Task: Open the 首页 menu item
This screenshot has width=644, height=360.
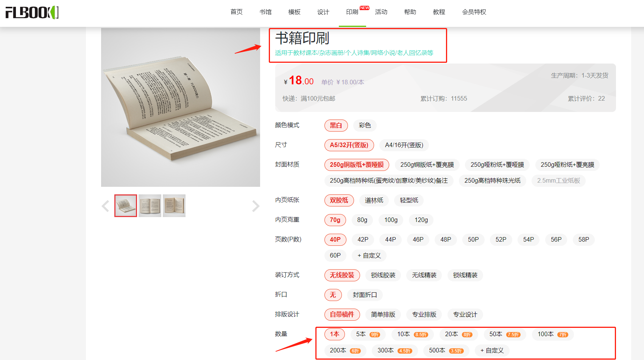Action: click(x=237, y=12)
